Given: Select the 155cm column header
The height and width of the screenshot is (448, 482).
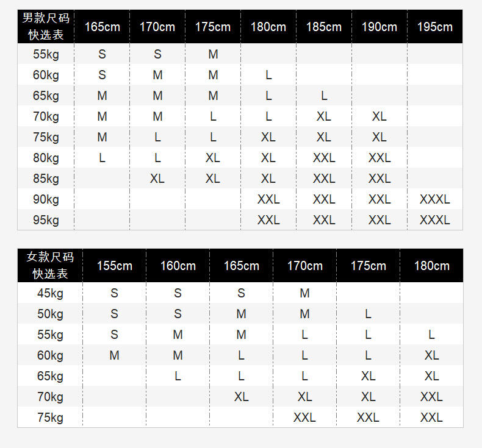Looking at the screenshot, I should click(x=114, y=266).
